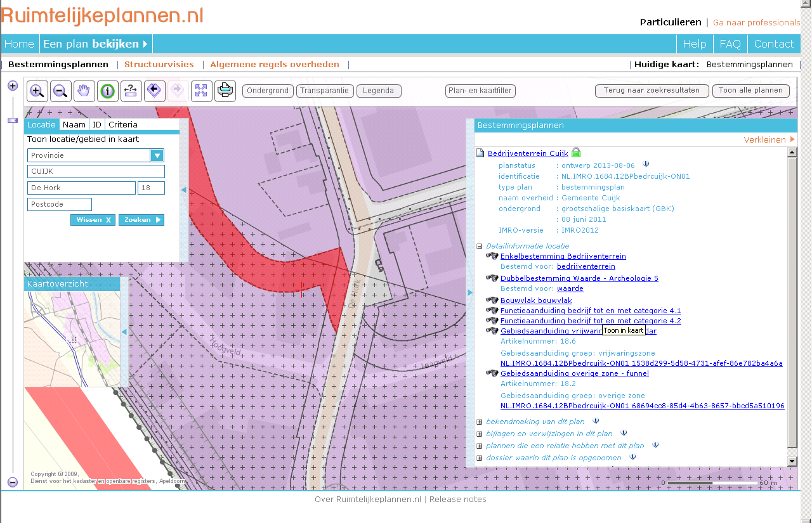The image size is (812, 523).
Task: Click binoculars beside Gebiedsaanduiding overige zone - funnel
Action: pos(492,373)
